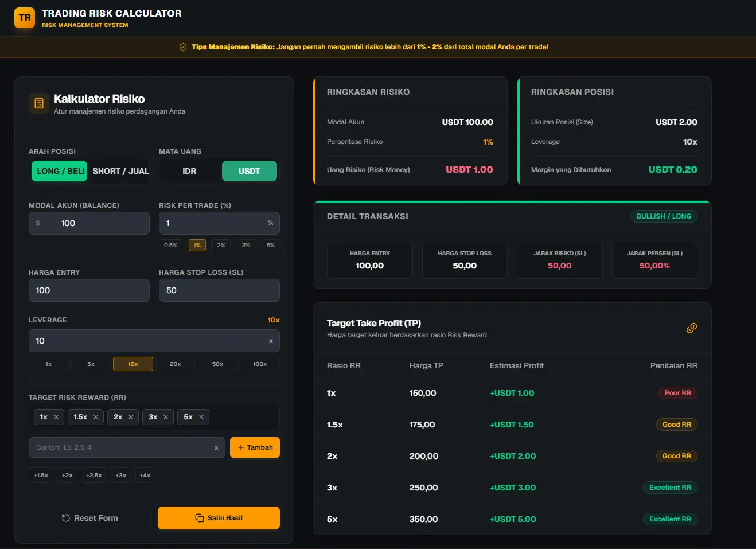Add the +2x quick RR
This screenshot has width=756, height=549.
67,475
